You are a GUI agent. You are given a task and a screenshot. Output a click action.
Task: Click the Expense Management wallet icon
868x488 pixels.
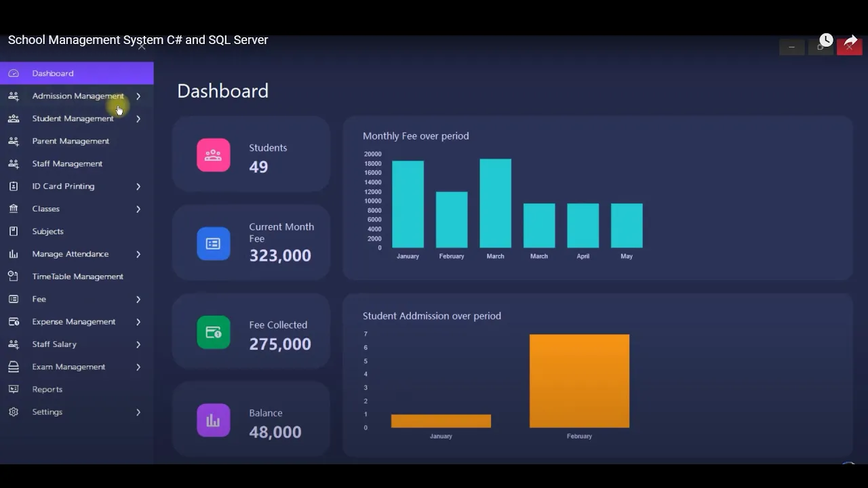click(x=14, y=321)
